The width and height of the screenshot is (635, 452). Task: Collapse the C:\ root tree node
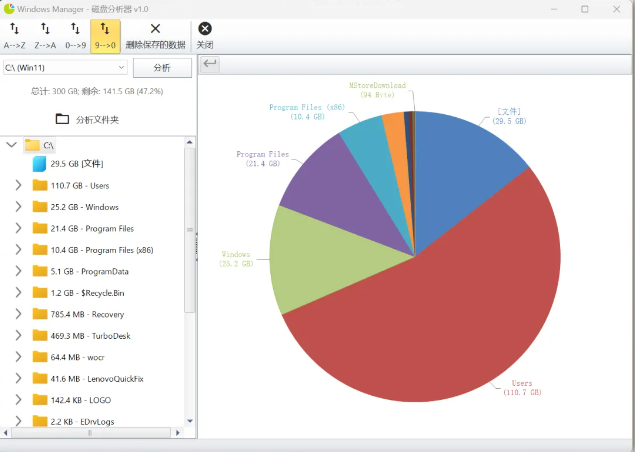(12, 145)
